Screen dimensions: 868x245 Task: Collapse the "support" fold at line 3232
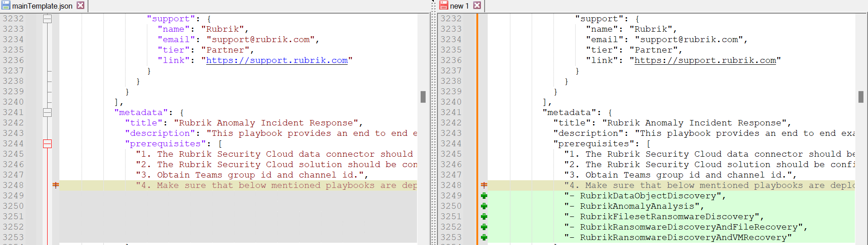pos(47,19)
